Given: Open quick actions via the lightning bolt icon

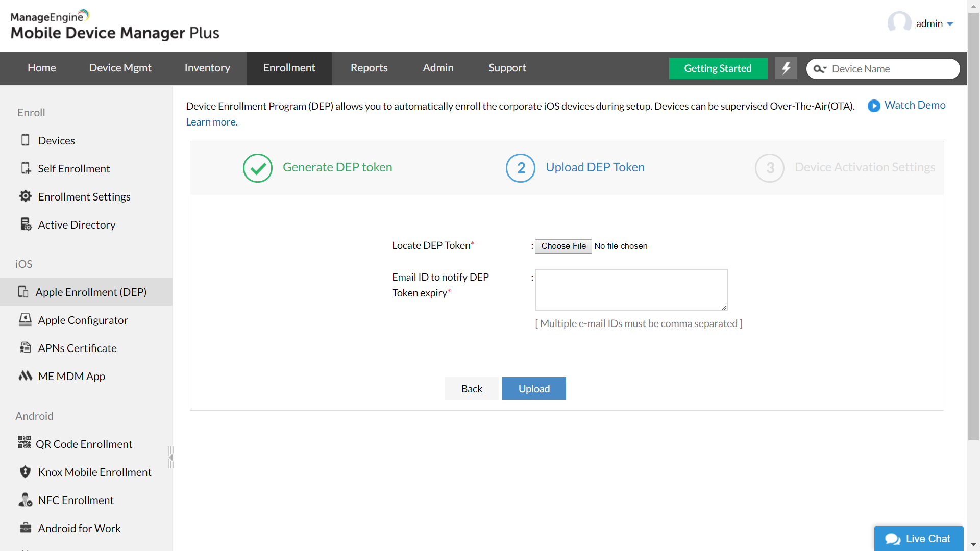Looking at the screenshot, I should click(786, 68).
